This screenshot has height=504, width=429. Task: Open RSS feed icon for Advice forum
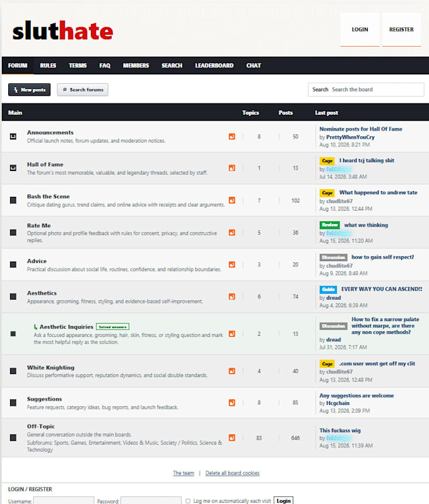(232, 264)
